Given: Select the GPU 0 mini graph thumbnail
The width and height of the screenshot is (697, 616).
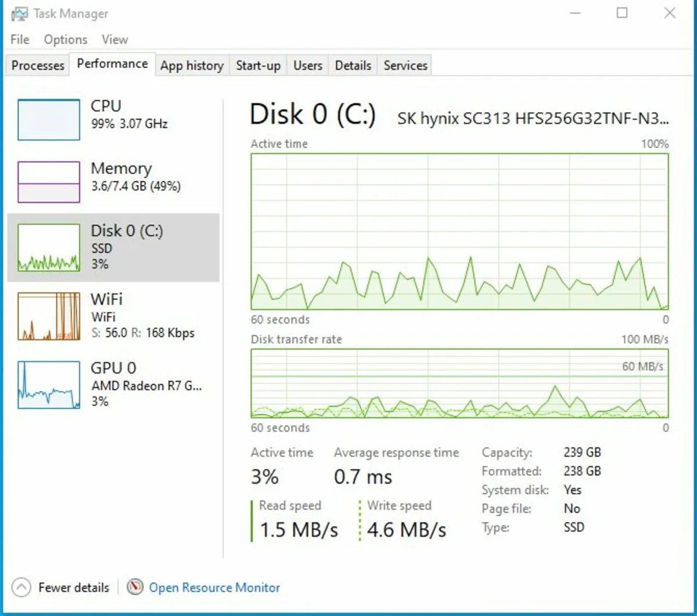Looking at the screenshot, I should (x=49, y=385).
